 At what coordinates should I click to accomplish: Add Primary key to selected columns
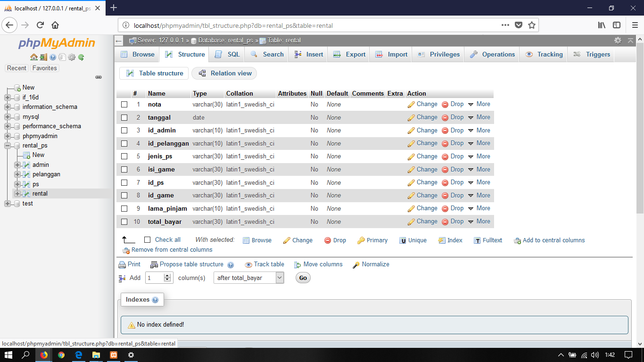click(x=372, y=240)
